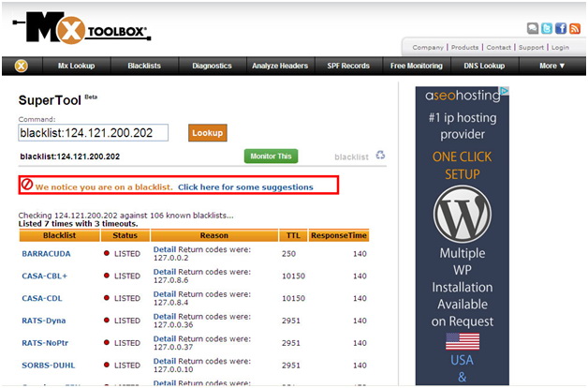Click the blue refresh icon beside blacklist
Viewport: 588px width, 388px height.
point(380,155)
